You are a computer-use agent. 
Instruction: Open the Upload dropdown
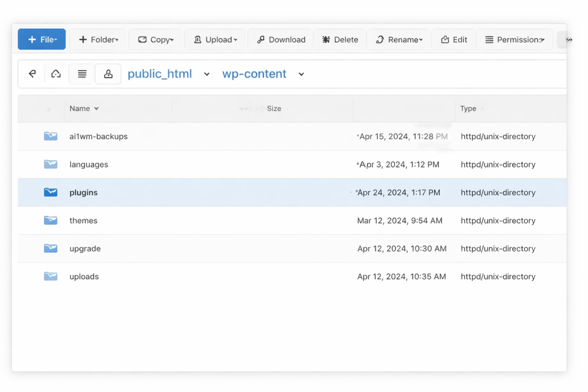[x=215, y=40]
